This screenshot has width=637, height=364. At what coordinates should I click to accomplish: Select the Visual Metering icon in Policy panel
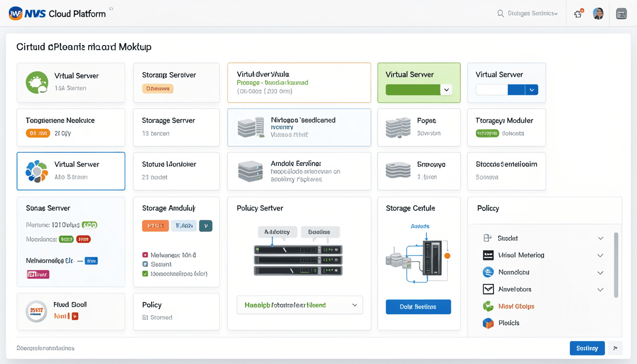click(x=488, y=255)
